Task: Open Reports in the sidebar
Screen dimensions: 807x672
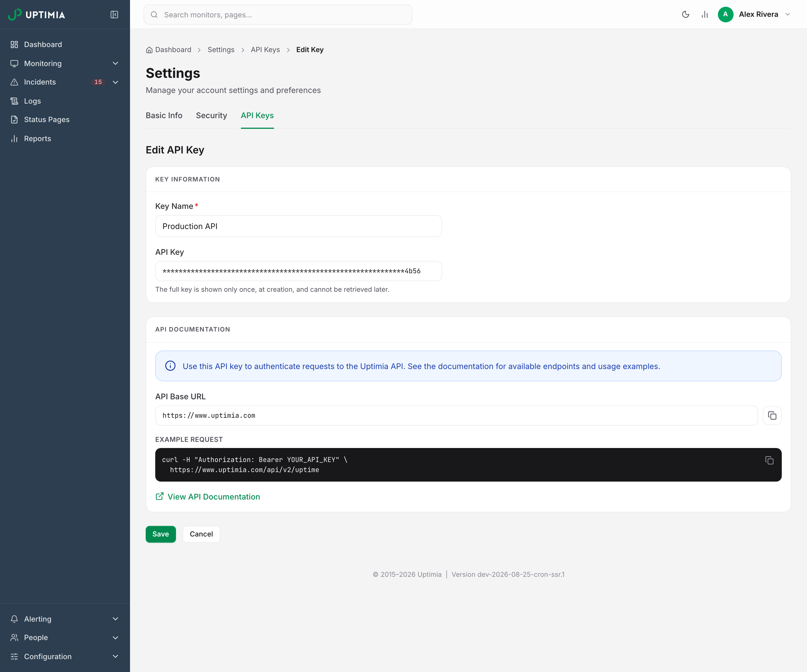Action: [x=65, y=139]
